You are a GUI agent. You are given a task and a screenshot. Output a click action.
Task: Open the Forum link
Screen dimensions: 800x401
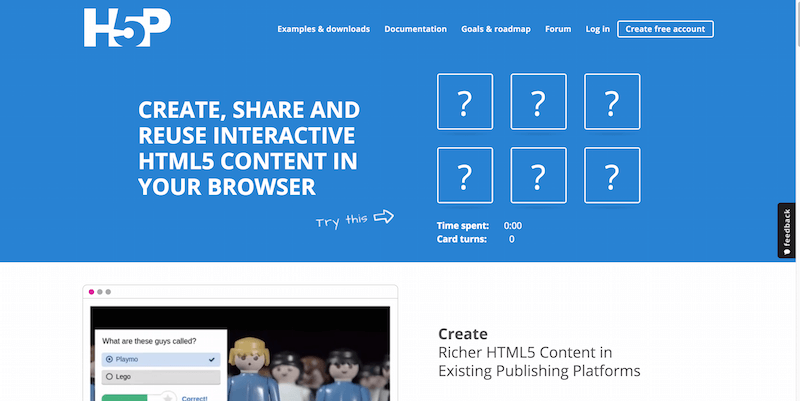click(x=558, y=29)
